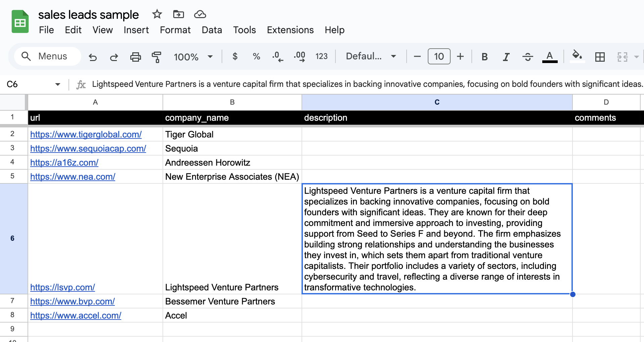
Task: Print the spreadsheet using printer icon
Action: tap(135, 57)
